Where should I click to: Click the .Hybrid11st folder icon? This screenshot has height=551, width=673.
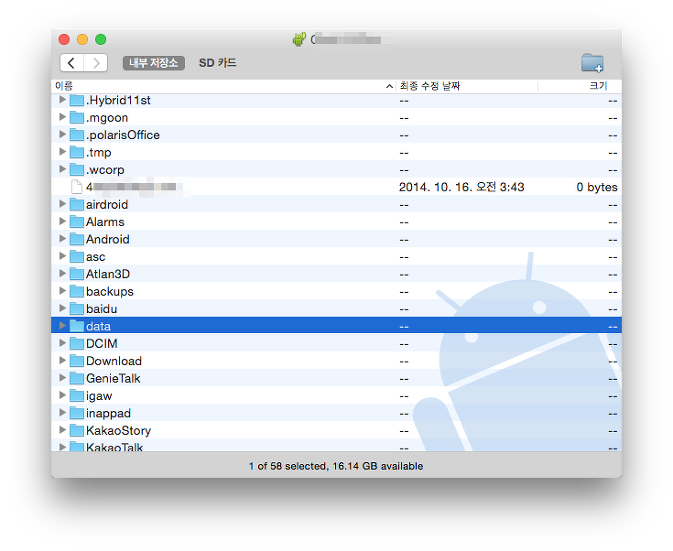coord(77,100)
